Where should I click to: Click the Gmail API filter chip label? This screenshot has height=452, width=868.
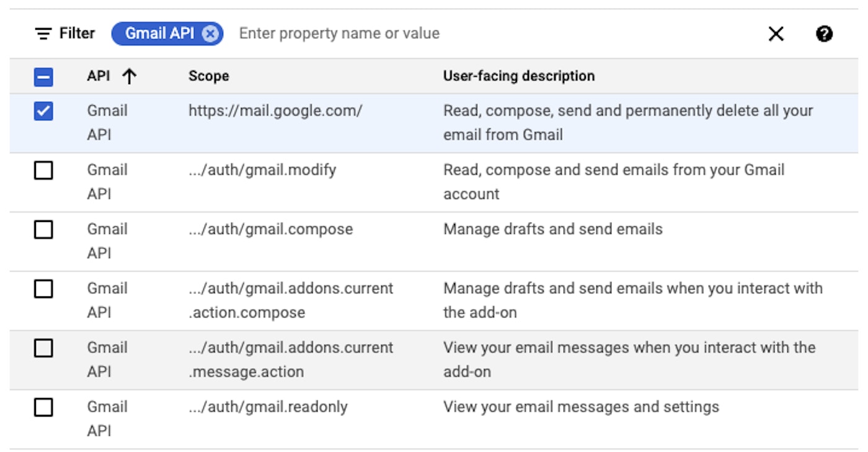pos(159,33)
